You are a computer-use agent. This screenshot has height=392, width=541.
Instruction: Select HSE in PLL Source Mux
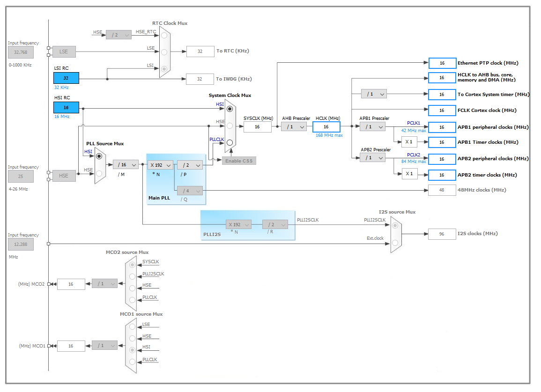pos(99,174)
